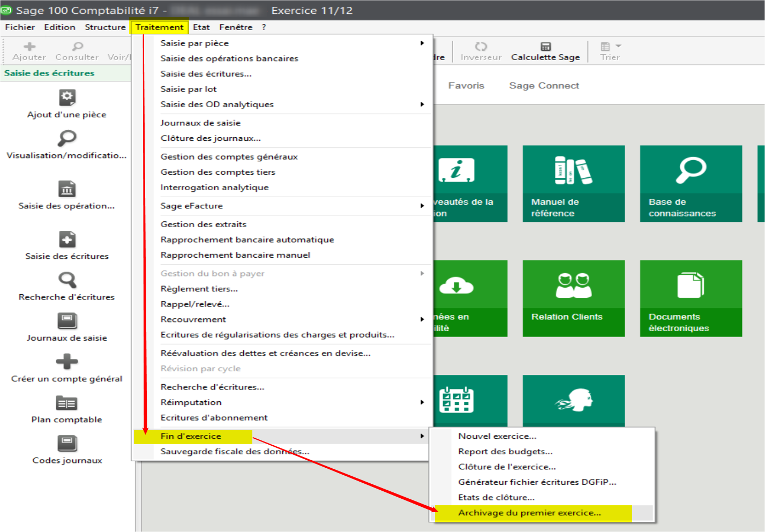This screenshot has width=765, height=532.
Task: Choose Clôture de l'exercice from submenu
Action: point(507,467)
